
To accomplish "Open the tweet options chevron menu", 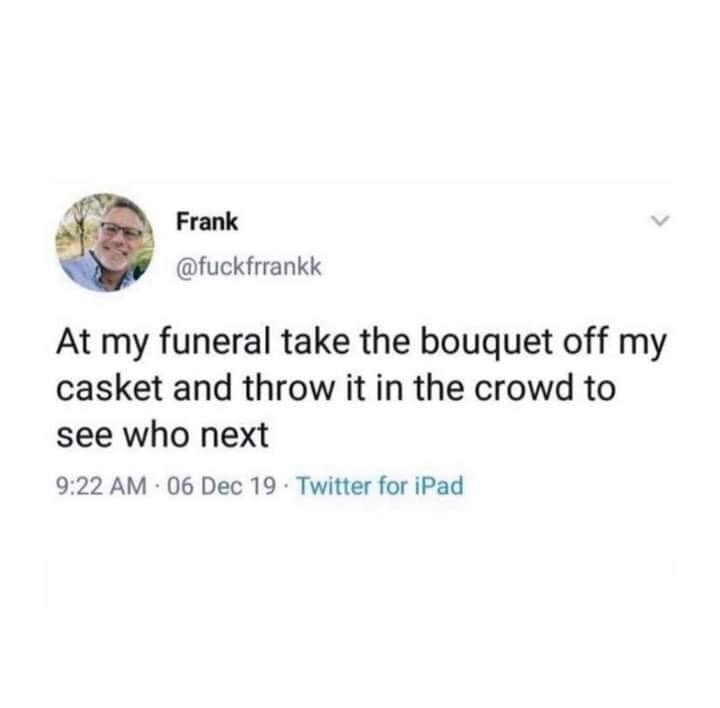I will pos(660,221).
